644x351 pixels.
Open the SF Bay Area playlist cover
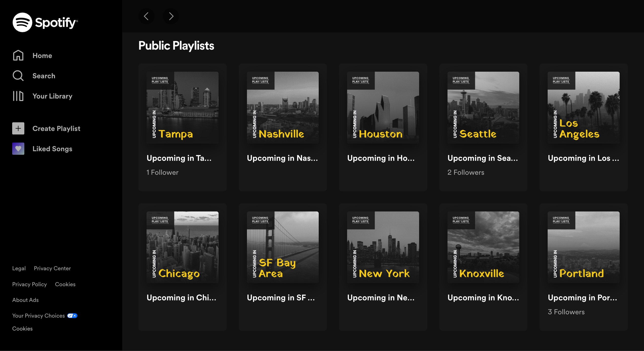[x=283, y=247]
